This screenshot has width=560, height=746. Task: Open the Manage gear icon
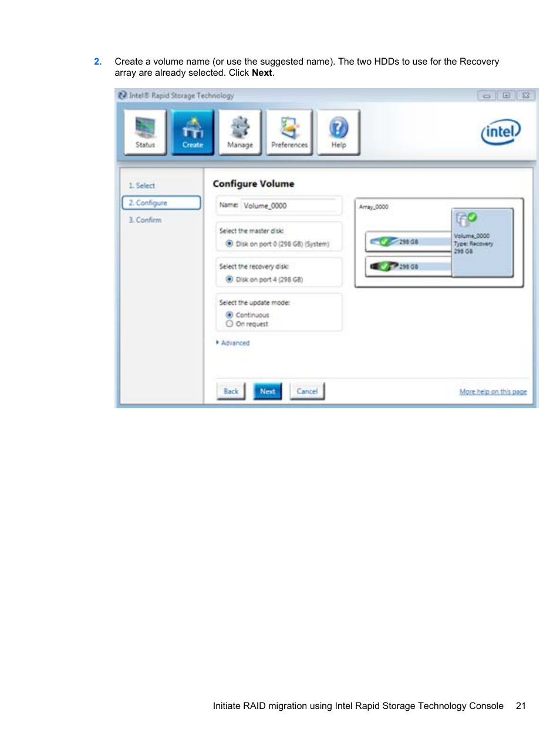tap(239, 132)
